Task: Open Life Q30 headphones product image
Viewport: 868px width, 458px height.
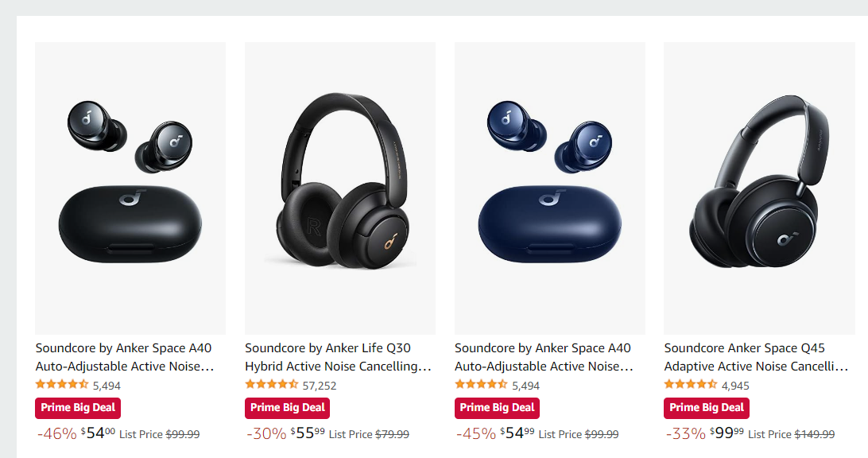Action: (x=340, y=188)
